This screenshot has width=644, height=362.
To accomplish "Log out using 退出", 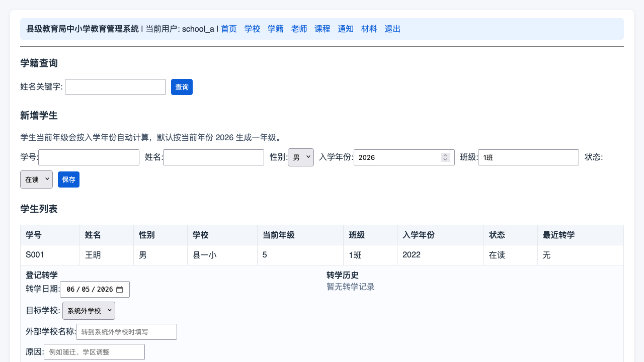I will pyautogui.click(x=392, y=29).
